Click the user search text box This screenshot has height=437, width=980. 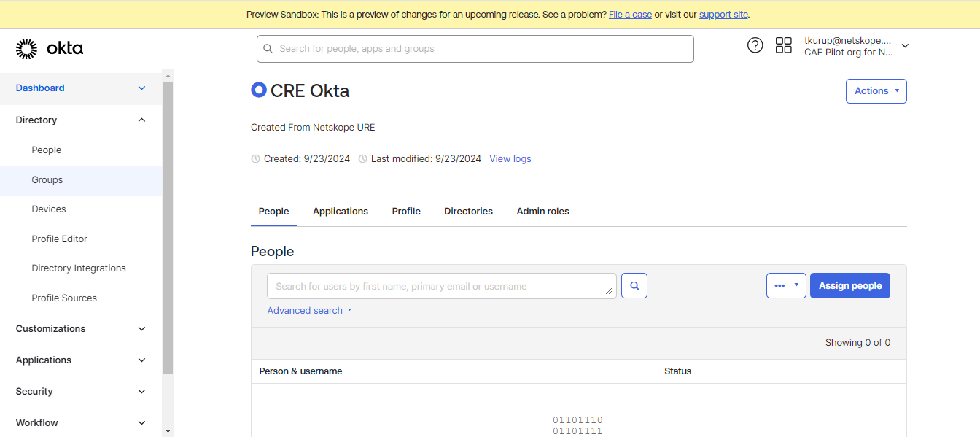point(442,286)
